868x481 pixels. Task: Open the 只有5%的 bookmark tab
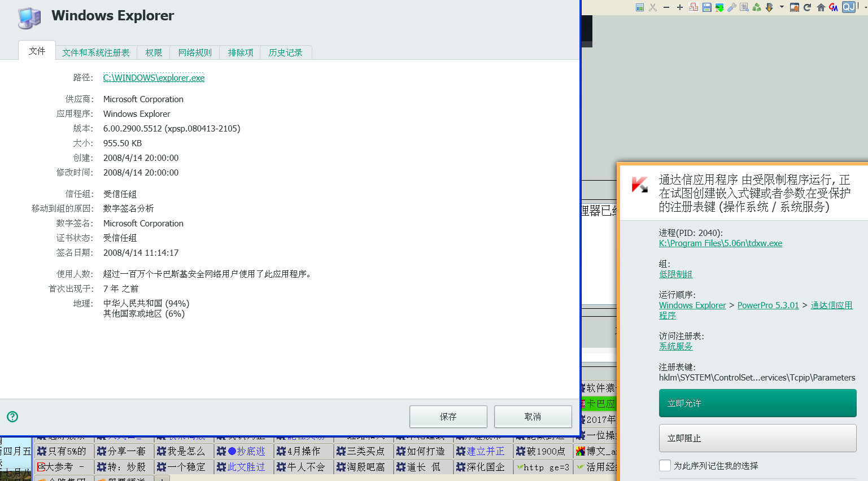click(64, 451)
